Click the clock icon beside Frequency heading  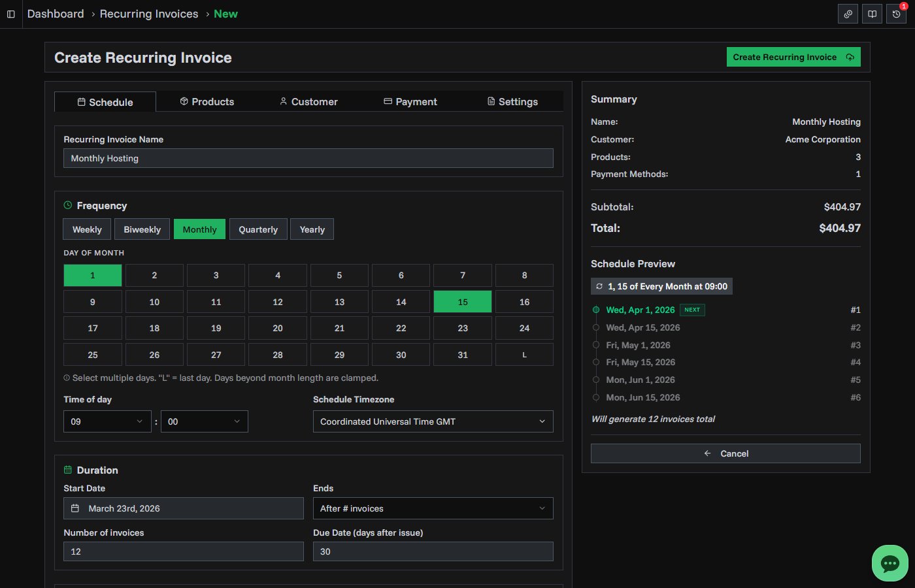68,205
